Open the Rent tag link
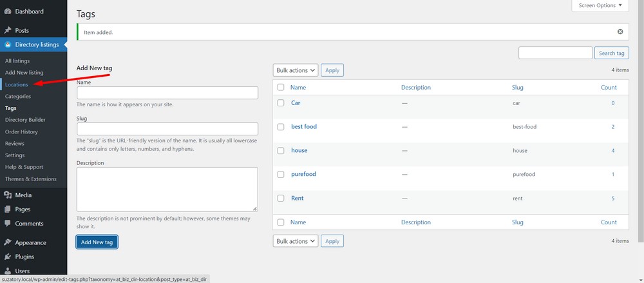 (298, 199)
